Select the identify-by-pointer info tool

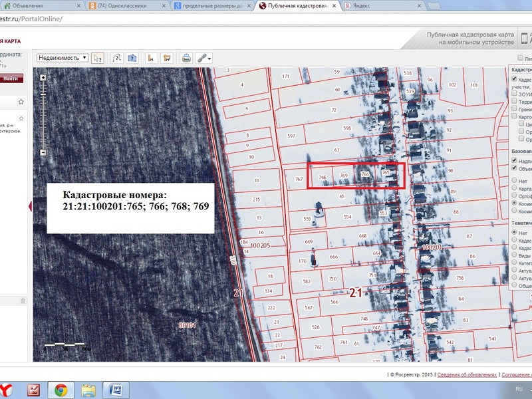coord(98,58)
